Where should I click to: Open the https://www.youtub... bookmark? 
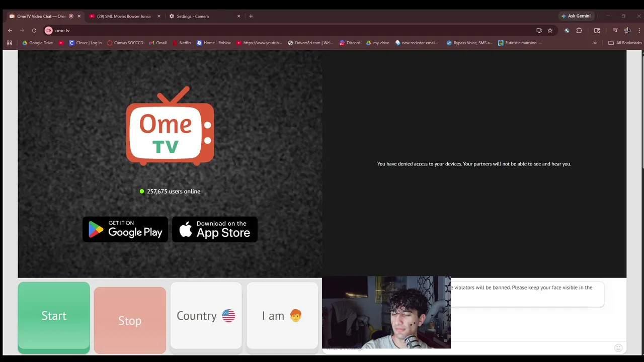click(259, 43)
